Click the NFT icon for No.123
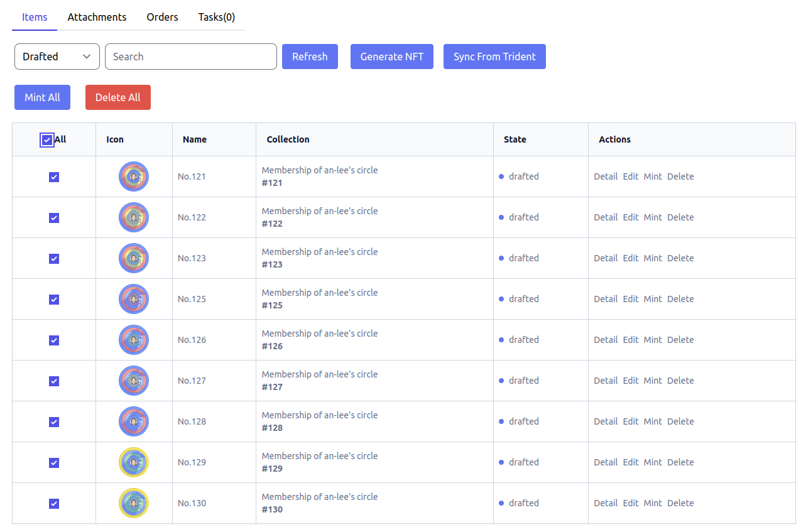The image size is (801, 532). 134,258
